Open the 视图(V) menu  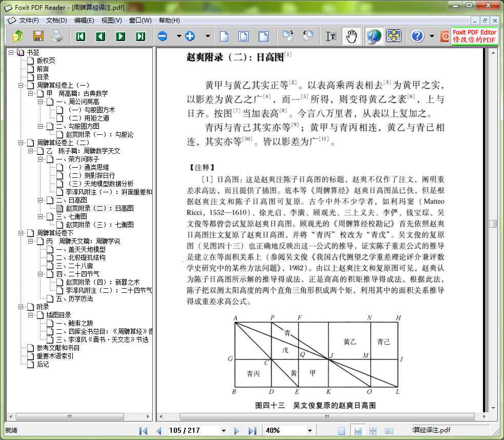[x=111, y=21]
